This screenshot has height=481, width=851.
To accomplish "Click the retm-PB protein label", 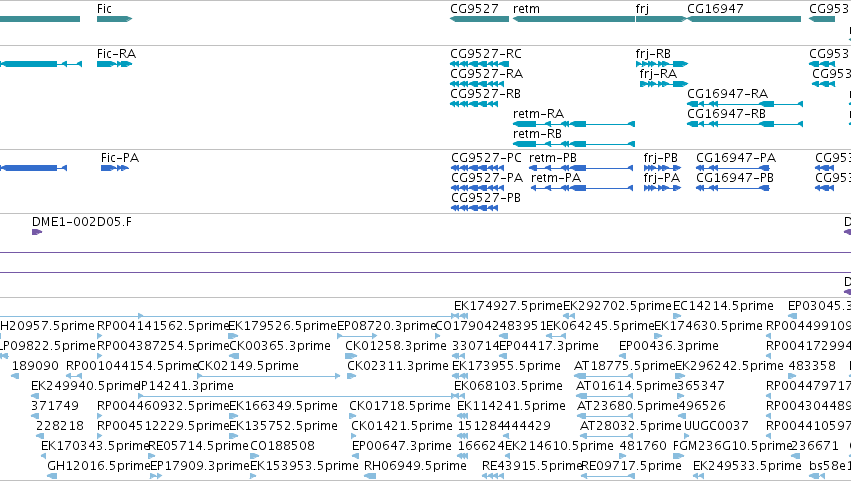I will tap(553, 158).
